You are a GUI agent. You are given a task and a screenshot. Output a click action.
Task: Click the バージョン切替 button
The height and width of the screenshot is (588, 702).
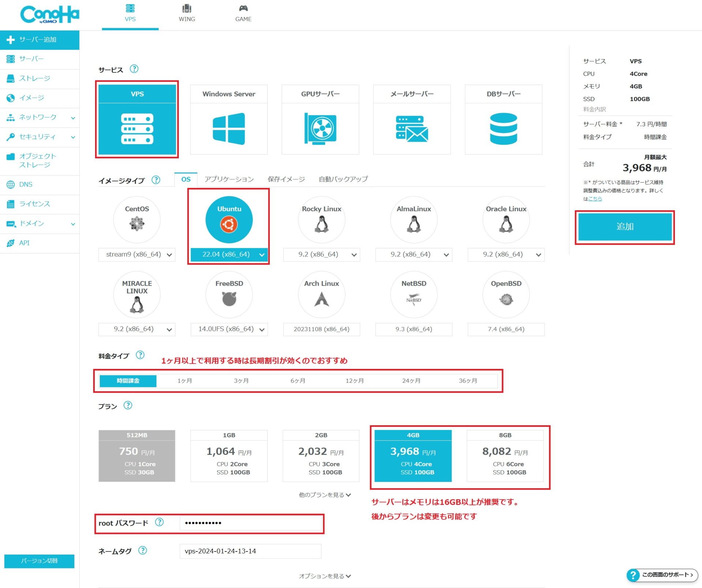(39, 561)
